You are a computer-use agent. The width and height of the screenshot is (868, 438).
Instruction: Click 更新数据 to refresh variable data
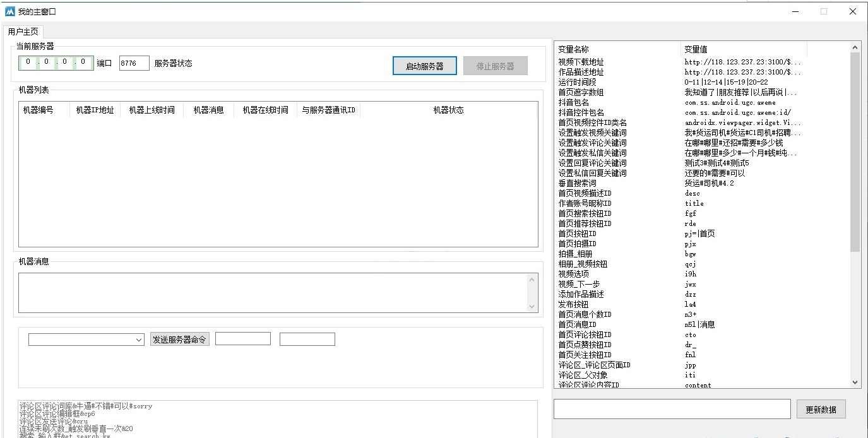tap(821, 408)
